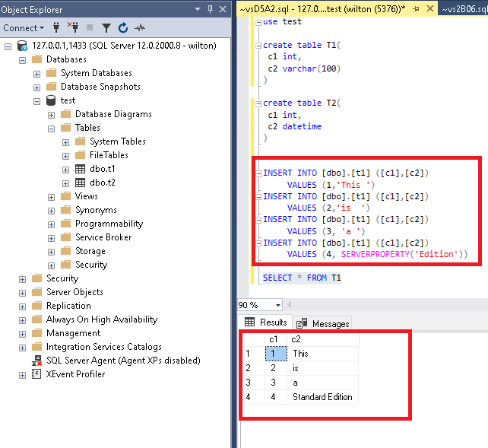488x448 pixels.
Task: Select the Tables tree item
Action: click(87, 128)
